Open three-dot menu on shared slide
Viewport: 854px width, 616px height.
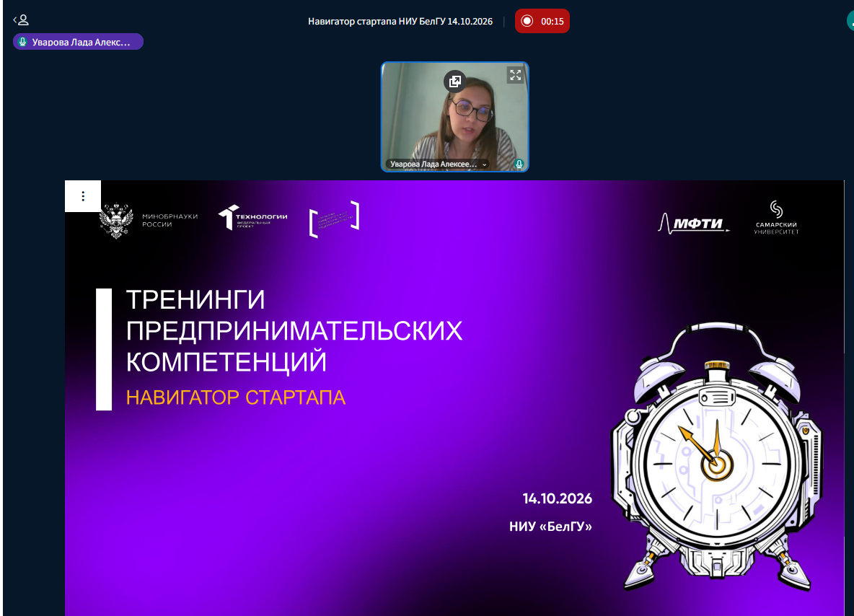coord(83,196)
